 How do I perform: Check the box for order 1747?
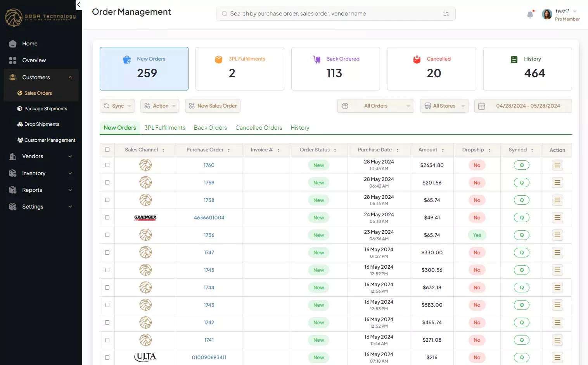tap(107, 252)
